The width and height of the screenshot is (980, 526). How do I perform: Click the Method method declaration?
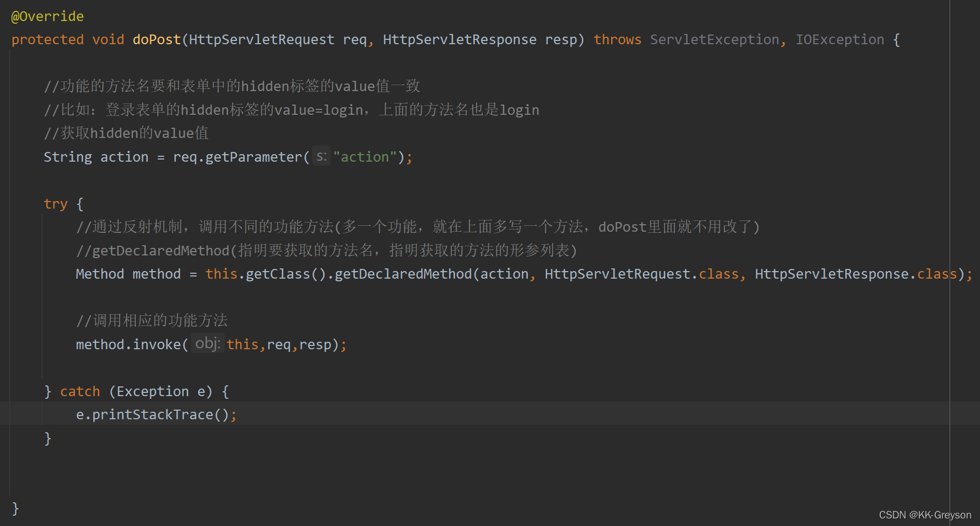pos(128,274)
